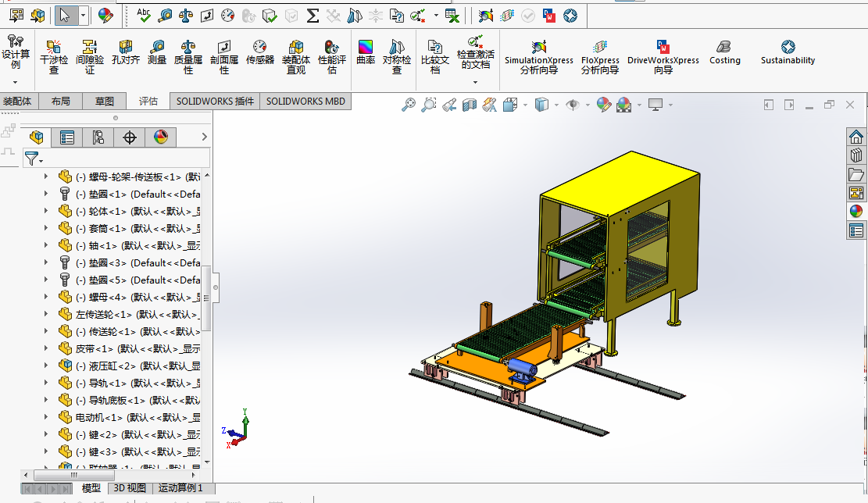Viewport: 868px width, 503px height.
Task: Open the File Explorer task pane folder icon
Action: pyautogui.click(x=855, y=174)
